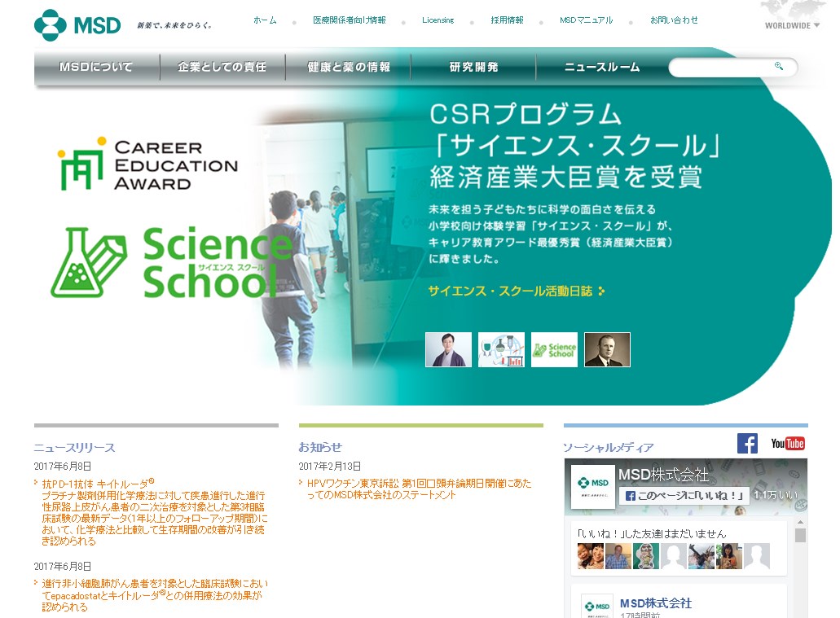Expand the WORLDWIDE country selector
This screenshot has height=618, width=840.
point(792,25)
